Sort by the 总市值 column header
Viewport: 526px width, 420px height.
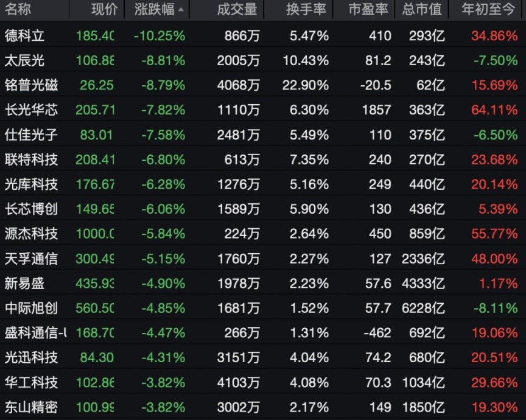click(423, 10)
